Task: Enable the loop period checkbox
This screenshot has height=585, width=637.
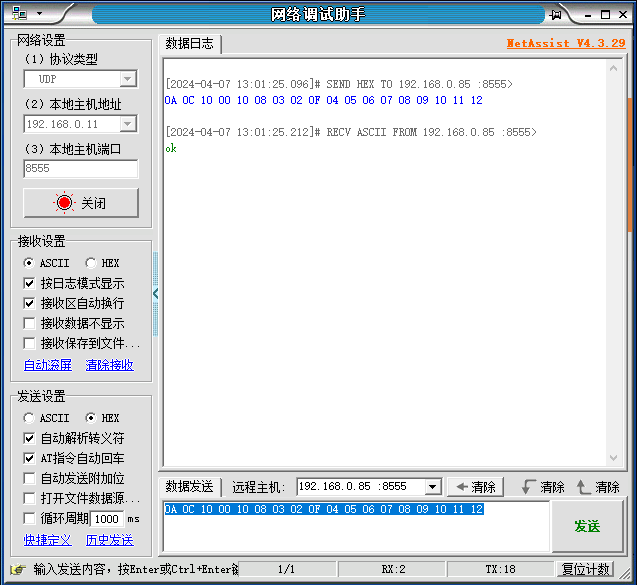Action: pyautogui.click(x=29, y=518)
